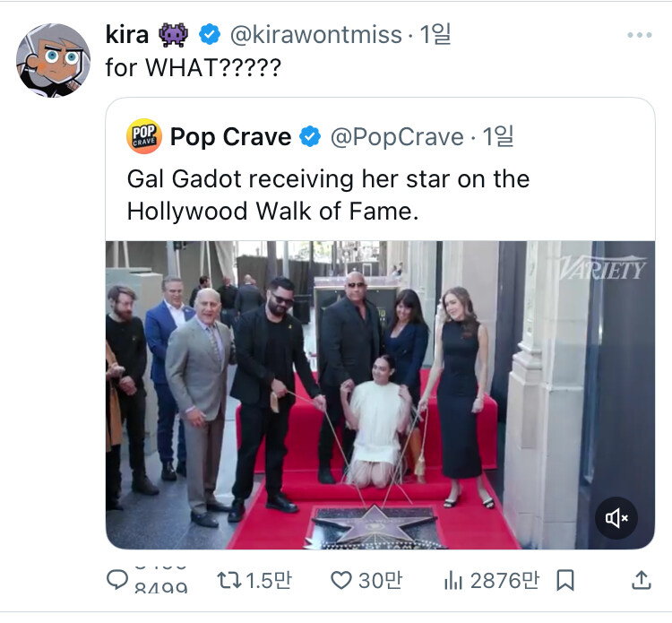
Task: Unmute the video with speaker icon
Action: coord(617,517)
